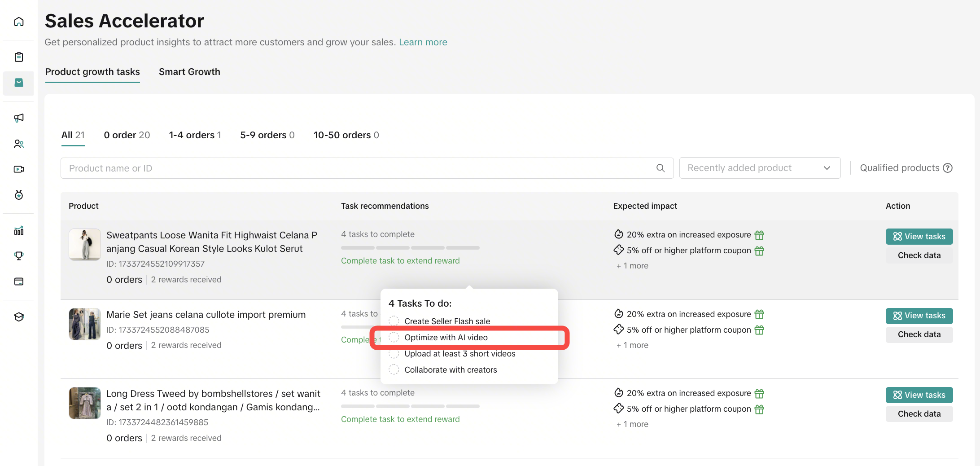Click the megaphone marketing icon in sidebar
The width and height of the screenshot is (980, 466).
pyautogui.click(x=19, y=118)
